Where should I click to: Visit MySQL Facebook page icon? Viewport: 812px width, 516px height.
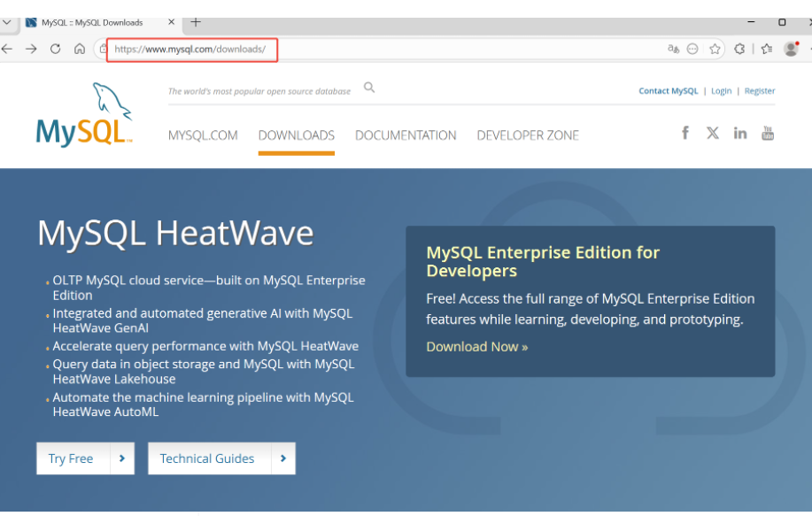[685, 133]
